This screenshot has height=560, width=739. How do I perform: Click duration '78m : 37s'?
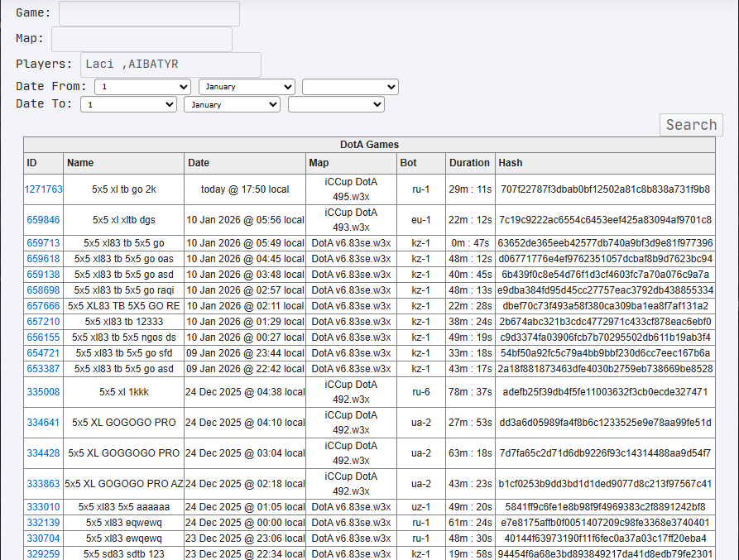tap(470, 392)
